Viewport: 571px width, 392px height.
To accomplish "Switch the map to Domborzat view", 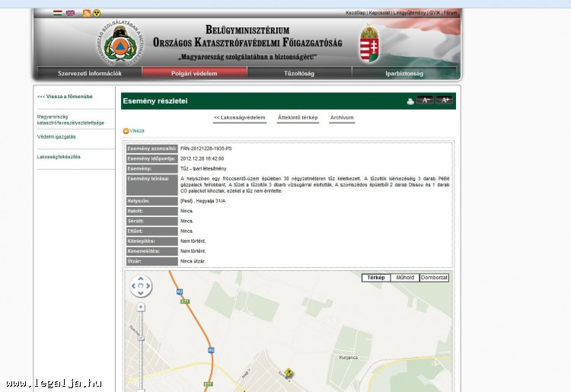I will tap(434, 278).
